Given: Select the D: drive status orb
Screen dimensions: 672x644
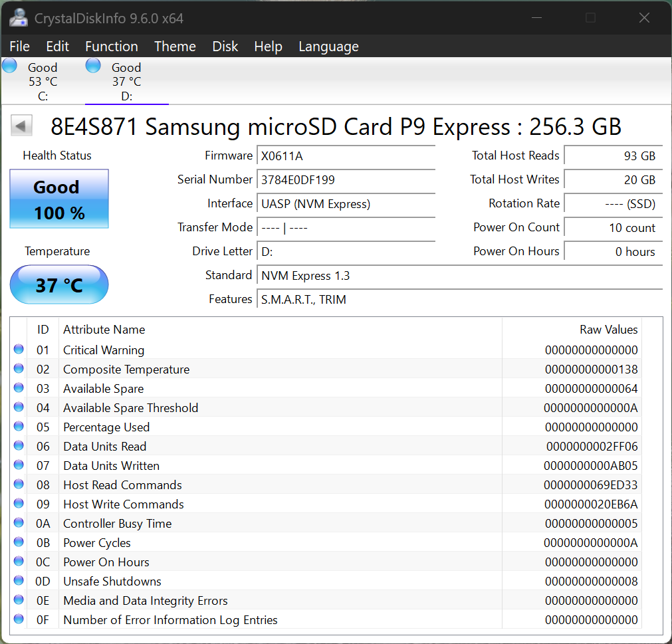Looking at the screenshot, I should [94, 66].
